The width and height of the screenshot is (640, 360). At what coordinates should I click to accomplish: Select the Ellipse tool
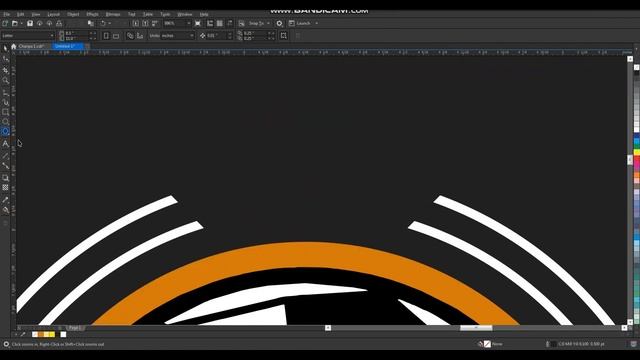coord(5,122)
